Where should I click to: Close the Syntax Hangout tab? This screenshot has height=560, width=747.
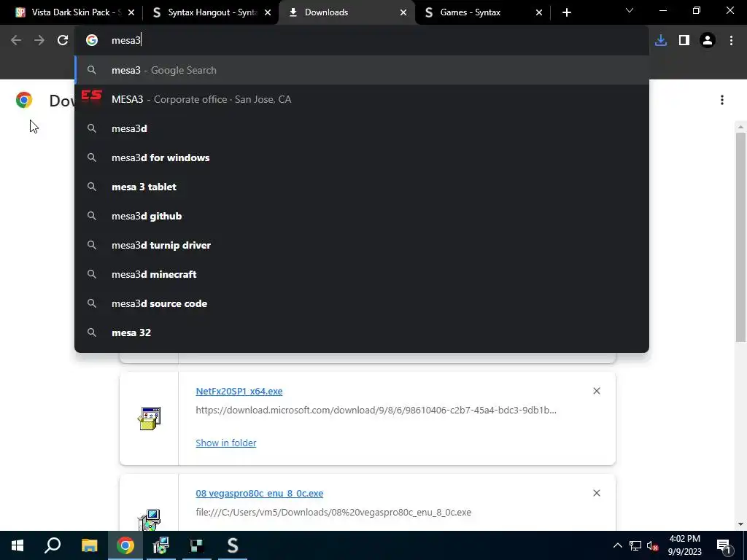point(268,12)
